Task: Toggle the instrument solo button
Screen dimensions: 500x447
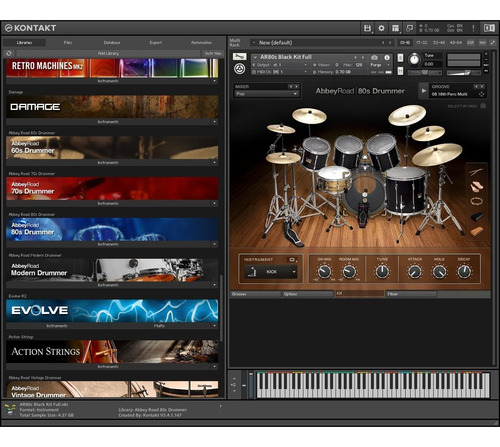Action: [400, 58]
